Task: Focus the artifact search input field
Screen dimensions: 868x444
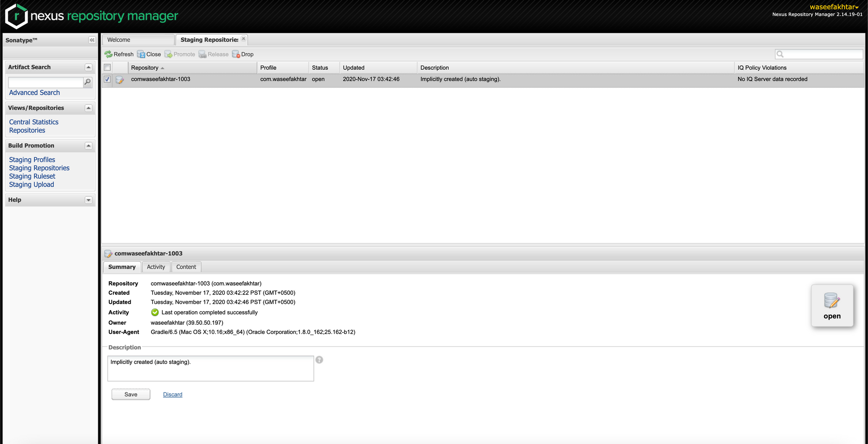Action: tap(46, 82)
